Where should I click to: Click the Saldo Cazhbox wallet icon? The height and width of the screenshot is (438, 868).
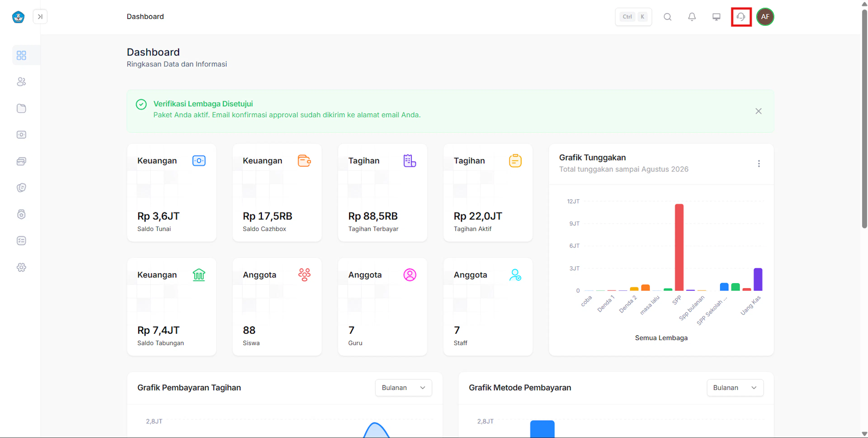pos(304,161)
